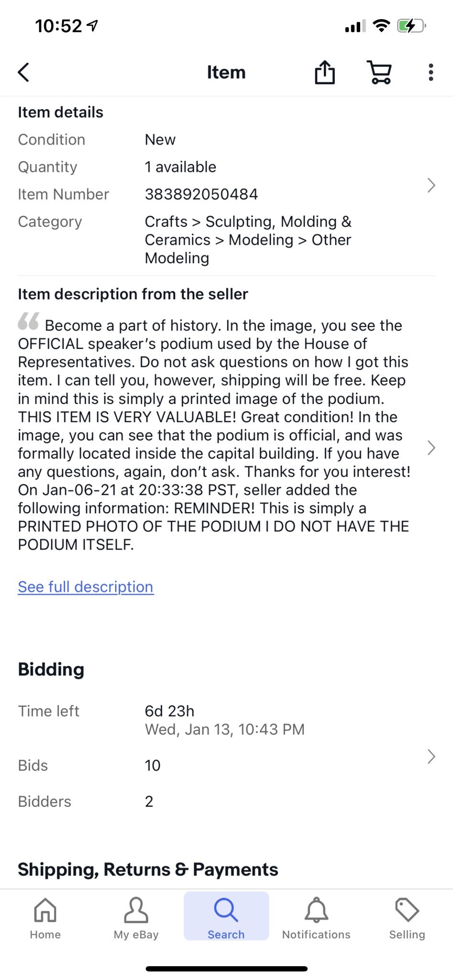Expand the Item details section chevron
This screenshot has height=980, width=453.
(x=431, y=185)
